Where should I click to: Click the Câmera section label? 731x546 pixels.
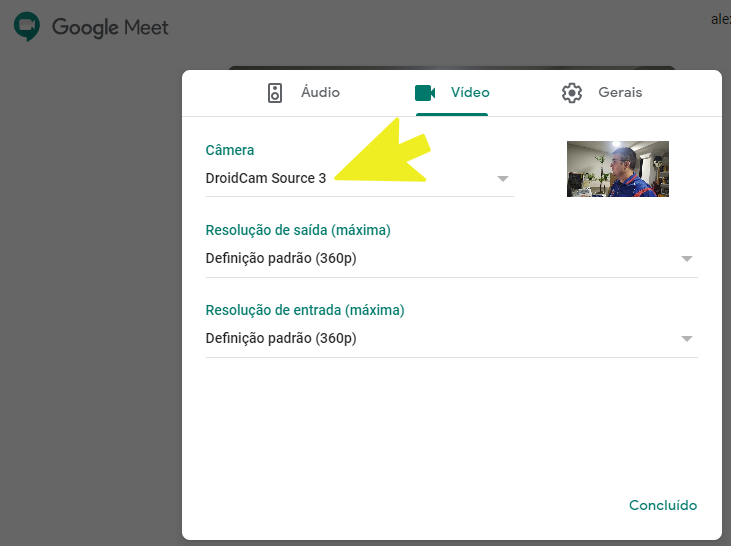point(230,150)
